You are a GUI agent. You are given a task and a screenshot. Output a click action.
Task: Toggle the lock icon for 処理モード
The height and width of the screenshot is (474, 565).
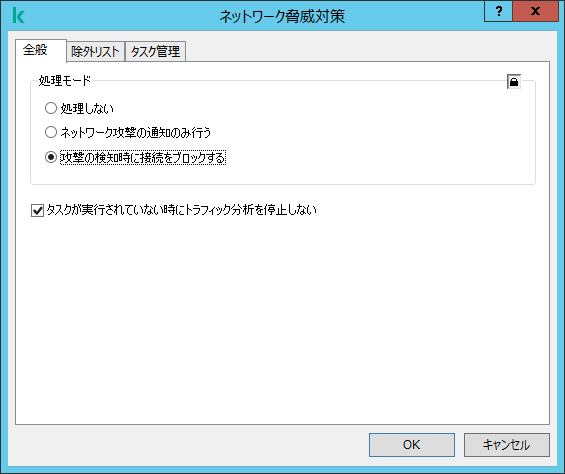click(x=514, y=82)
